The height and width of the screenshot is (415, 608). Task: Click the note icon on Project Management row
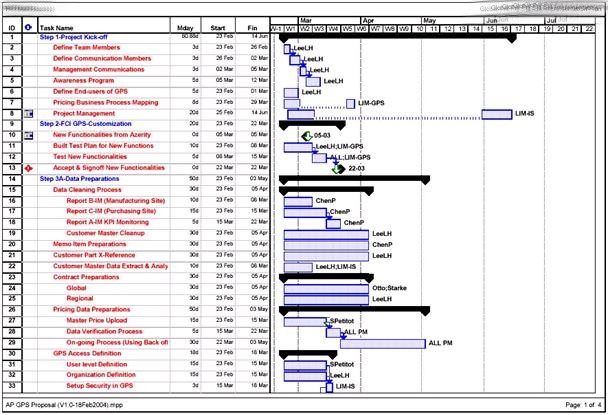27,114
